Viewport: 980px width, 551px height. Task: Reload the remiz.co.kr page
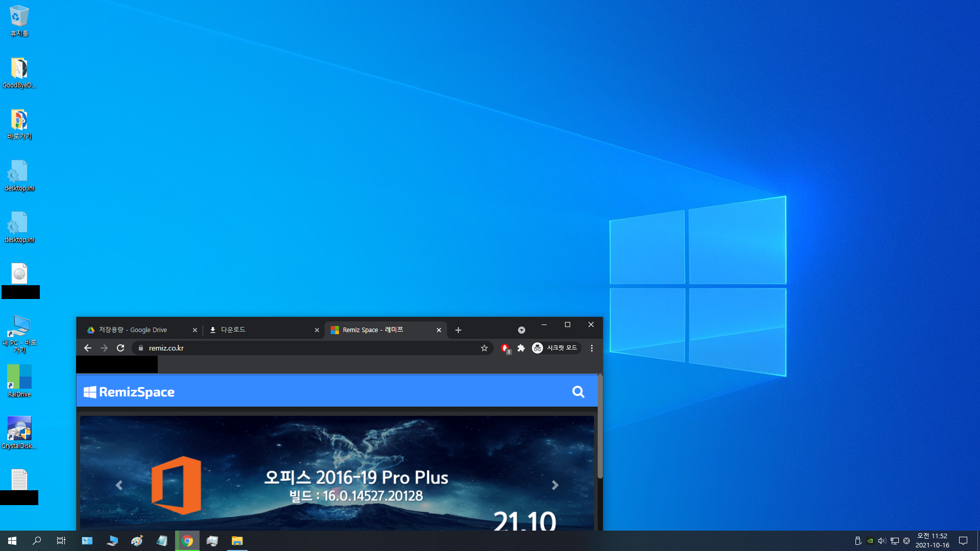click(x=120, y=348)
